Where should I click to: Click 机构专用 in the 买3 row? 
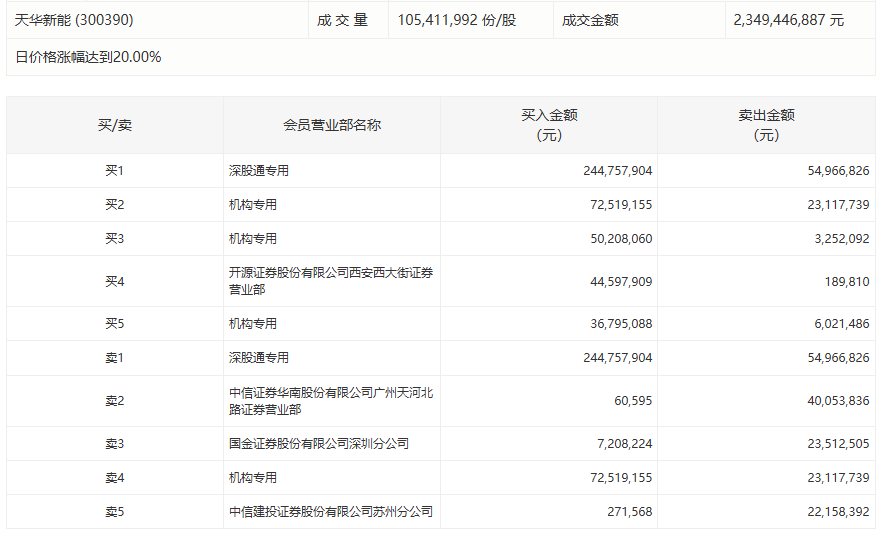point(253,239)
